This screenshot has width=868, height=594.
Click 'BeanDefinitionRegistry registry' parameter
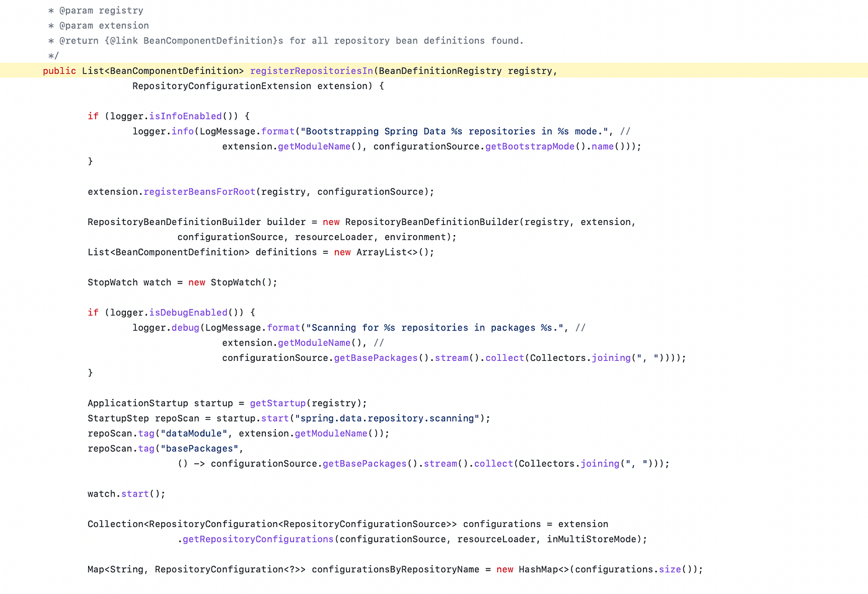coord(466,71)
